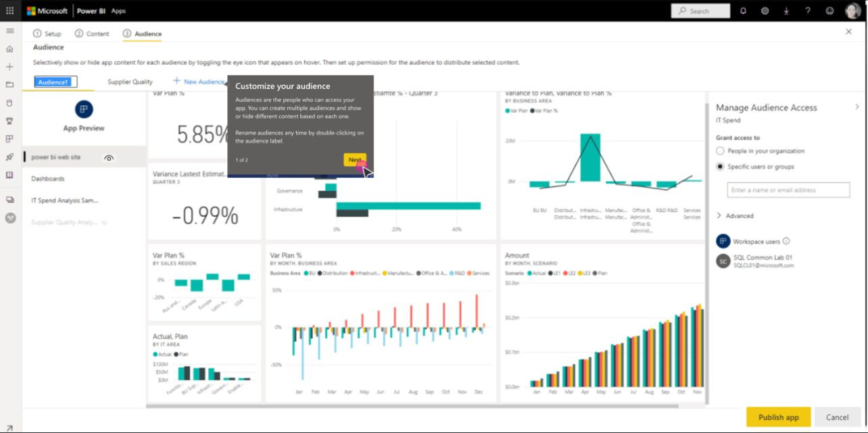Click the expand arrow icon at sidebar bottom
The height and width of the screenshot is (433, 868).
click(x=9, y=428)
